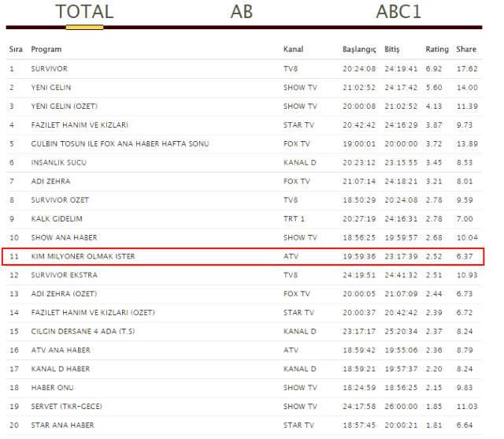
Task: Click the Kanal column header
Action: (x=293, y=49)
